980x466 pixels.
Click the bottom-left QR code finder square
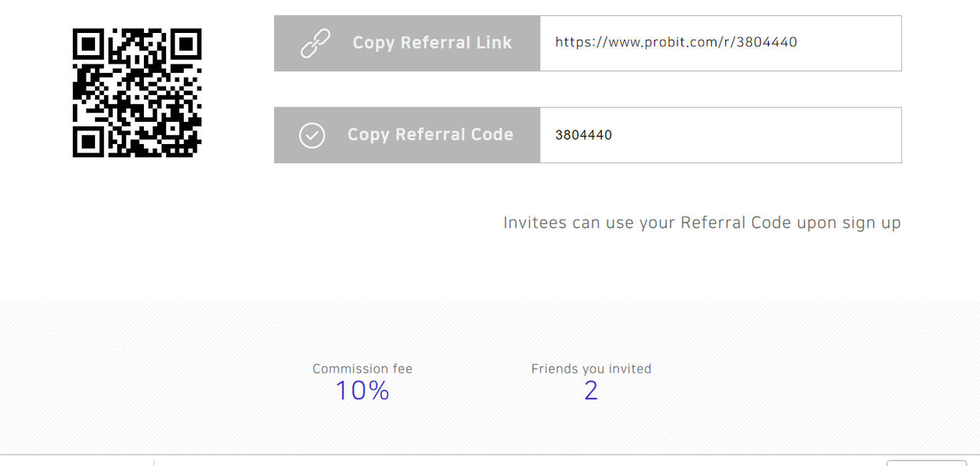(x=88, y=142)
